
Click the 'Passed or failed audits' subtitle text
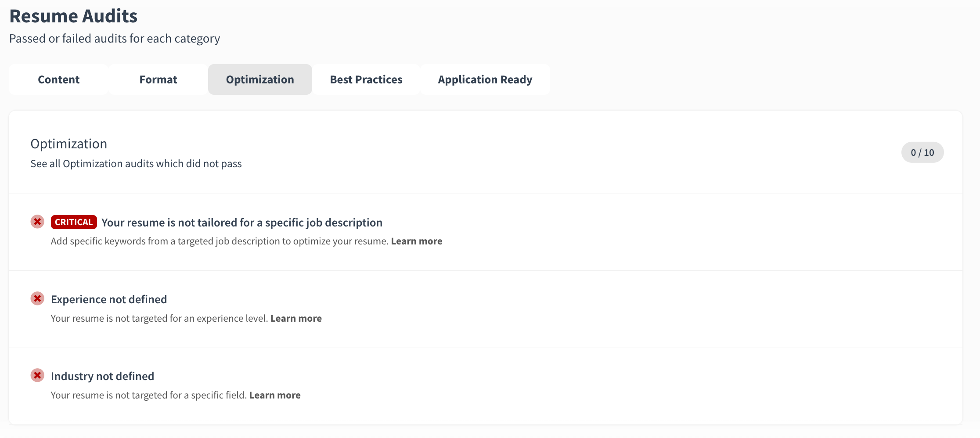click(115, 39)
